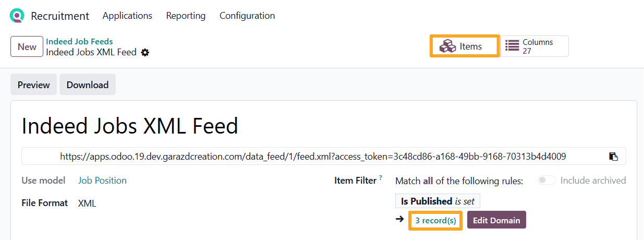
Task: Click the Download button
Action: coord(88,85)
